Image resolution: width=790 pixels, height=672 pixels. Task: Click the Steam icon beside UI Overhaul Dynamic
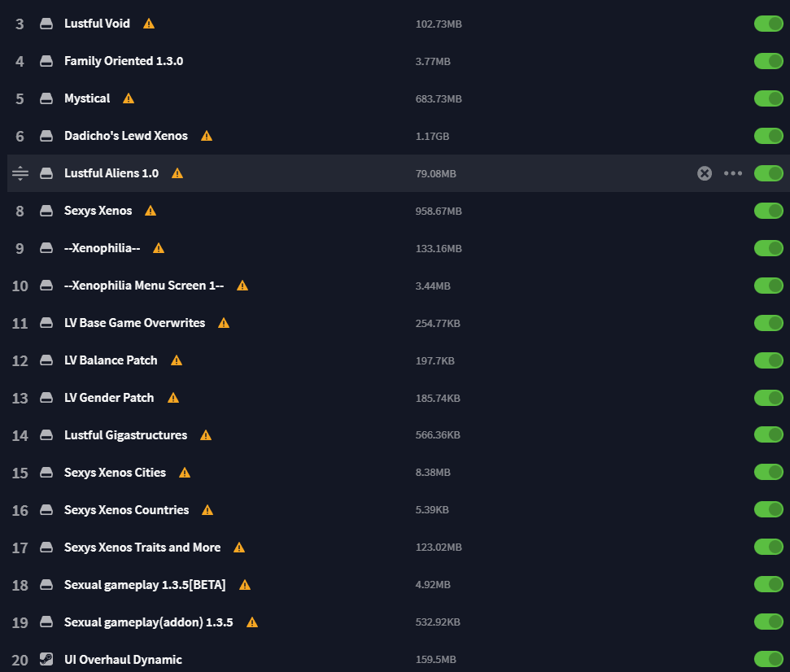tap(46, 659)
